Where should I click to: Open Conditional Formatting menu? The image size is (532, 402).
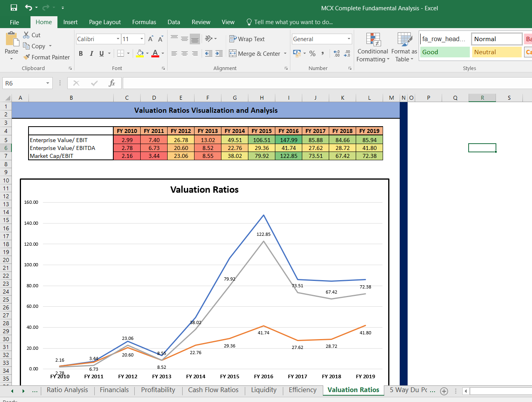click(x=373, y=47)
